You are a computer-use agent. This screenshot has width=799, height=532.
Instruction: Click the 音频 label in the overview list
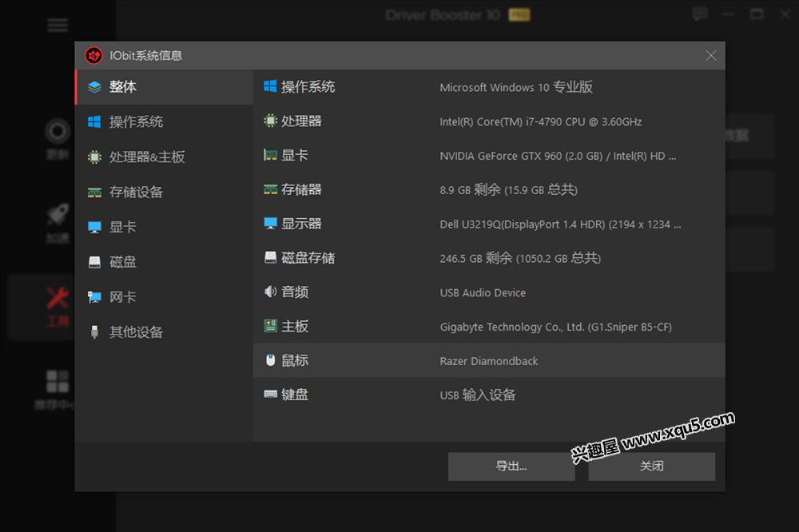[295, 292]
